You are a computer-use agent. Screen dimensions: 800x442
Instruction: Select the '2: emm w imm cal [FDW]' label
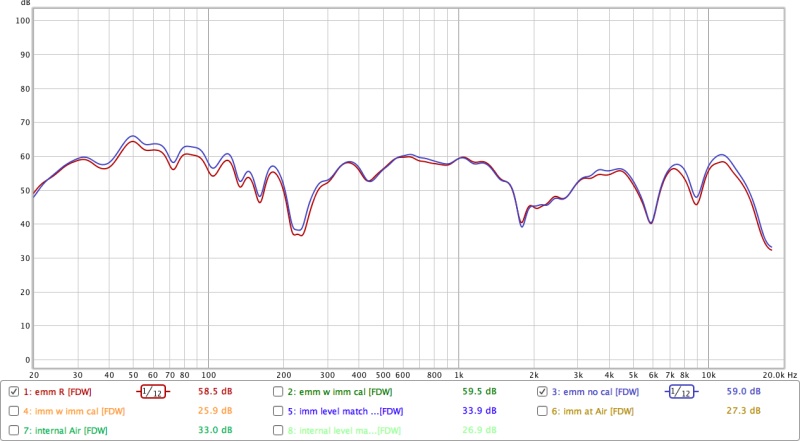pos(339,392)
